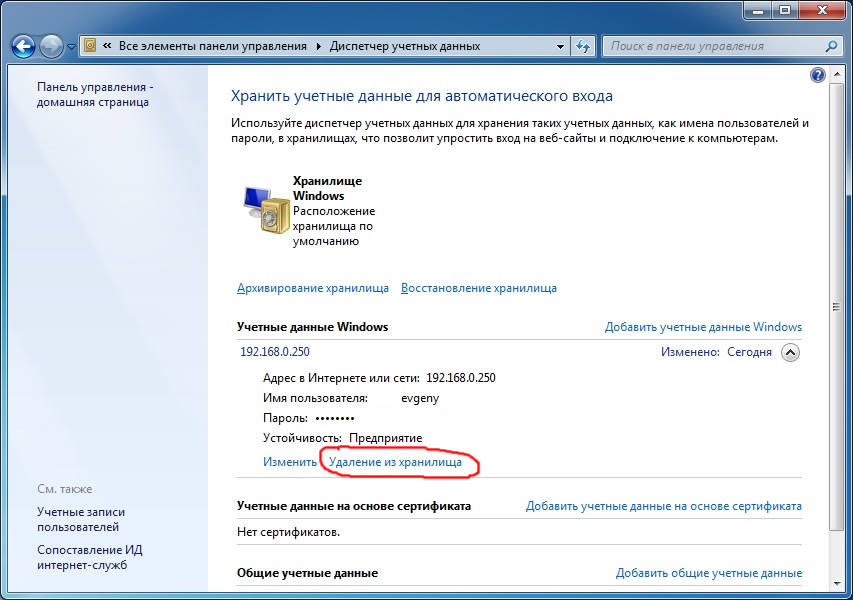Click the 'Общие учетные данные' section header

pyautogui.click(x=307, y=573)
